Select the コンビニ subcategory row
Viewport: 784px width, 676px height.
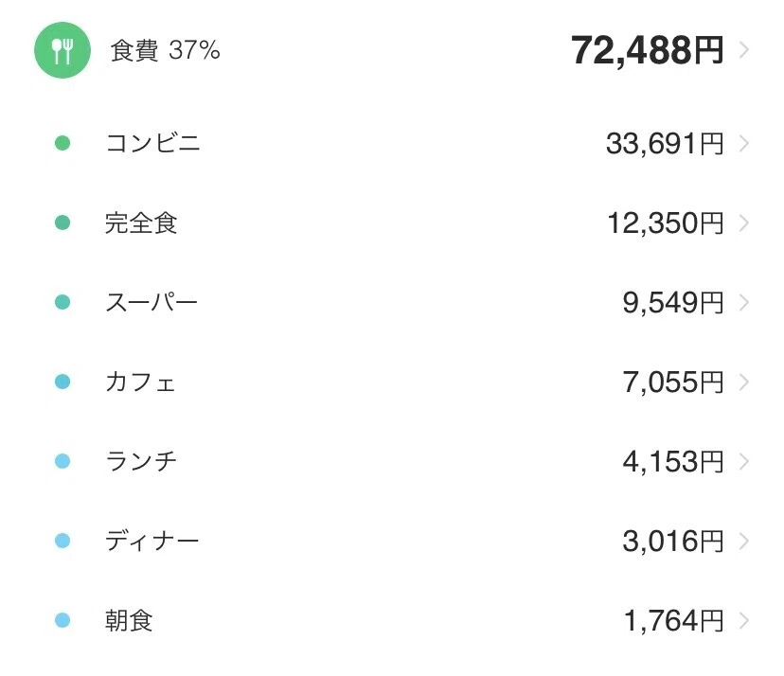coord(392,144)
